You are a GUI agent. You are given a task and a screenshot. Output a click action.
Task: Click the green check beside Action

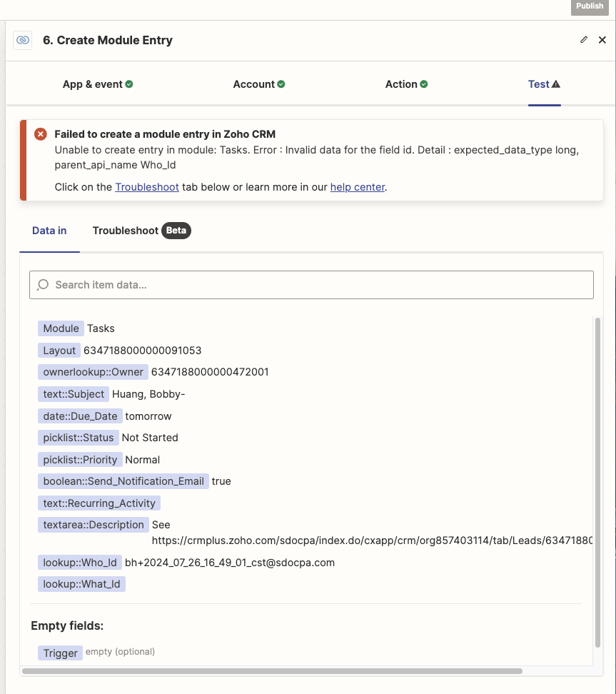tap(424, 84)
